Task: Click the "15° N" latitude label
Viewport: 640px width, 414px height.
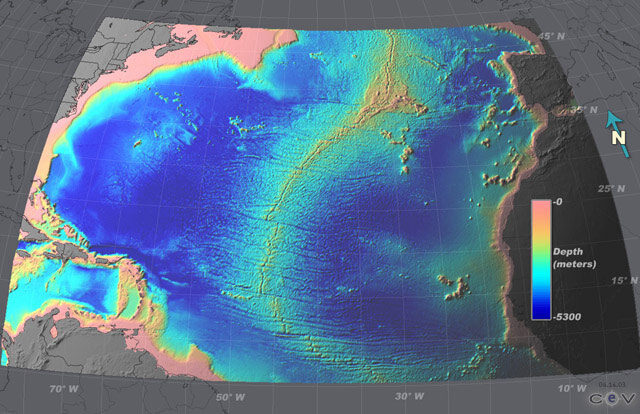Action: click(624, 280)
